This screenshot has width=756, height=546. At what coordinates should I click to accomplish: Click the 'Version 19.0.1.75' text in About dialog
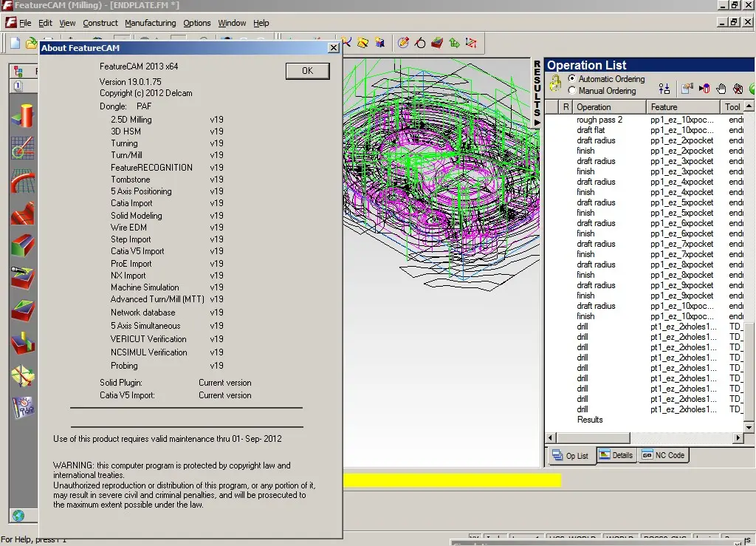(x=130, y=81)
